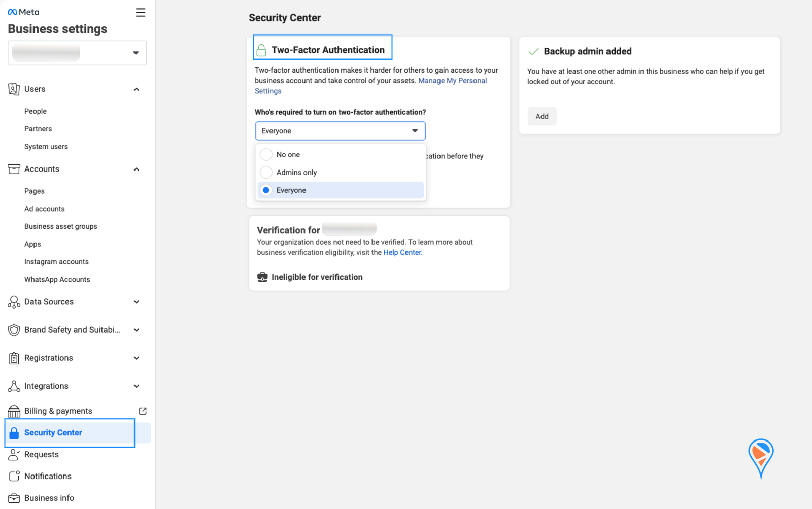Open Ad accounts in the sidebar
Screen dimensions: 812x509
click(45, 209)
